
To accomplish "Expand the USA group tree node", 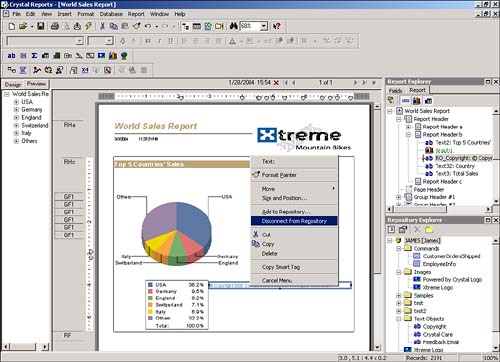I will click(x=16, y=102).
